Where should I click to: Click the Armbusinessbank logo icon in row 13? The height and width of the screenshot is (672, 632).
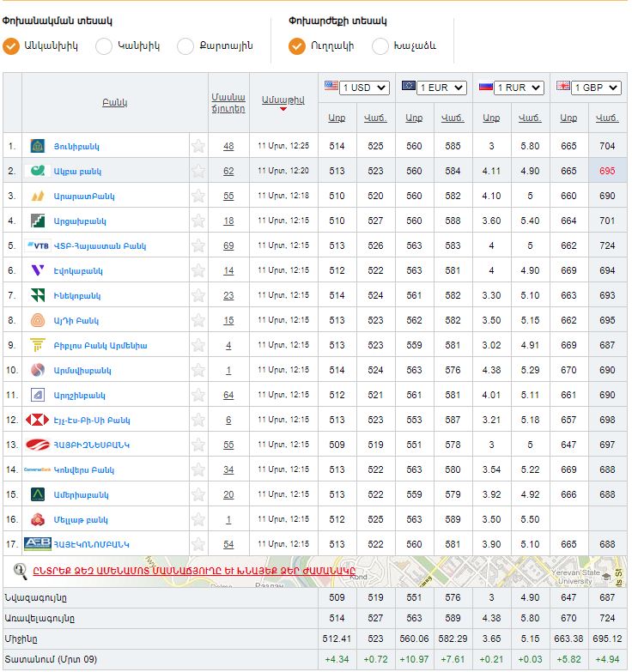click(x=37, y=445)
